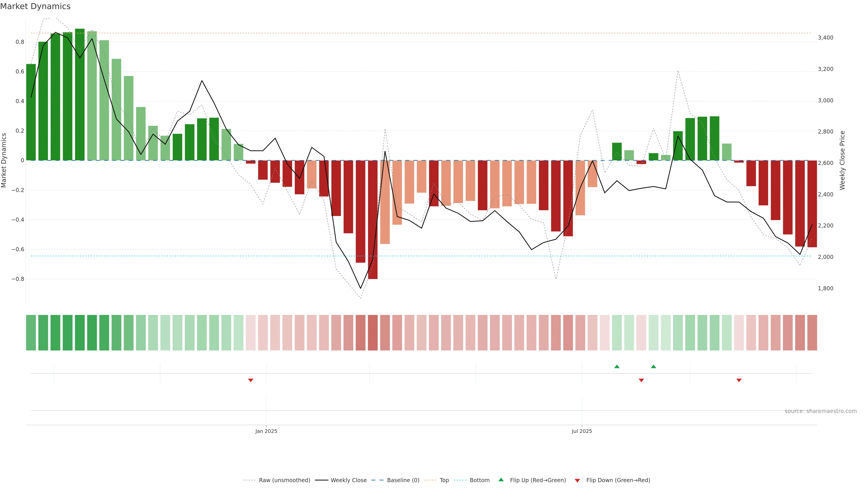The width and height of the screenshot is (868, 488).
Task: Click the Market Dynamics chart title
Action: tap(35, 6)
